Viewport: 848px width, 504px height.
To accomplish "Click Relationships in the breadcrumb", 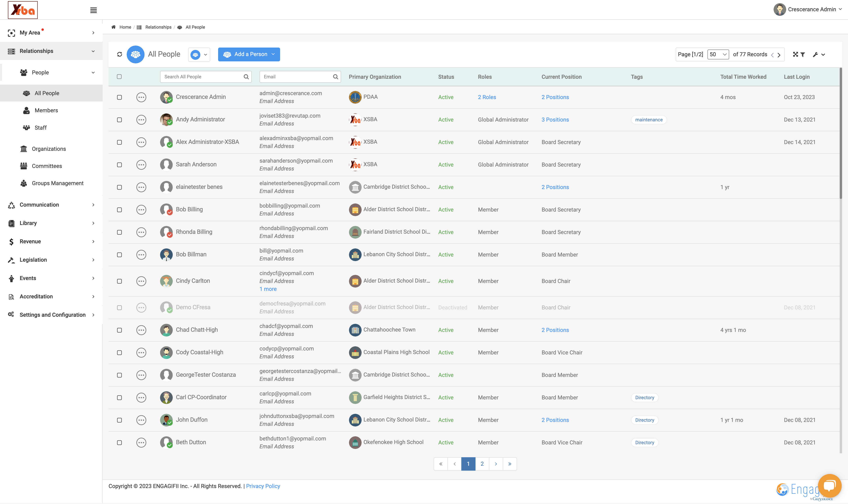I will coord(158,27).
